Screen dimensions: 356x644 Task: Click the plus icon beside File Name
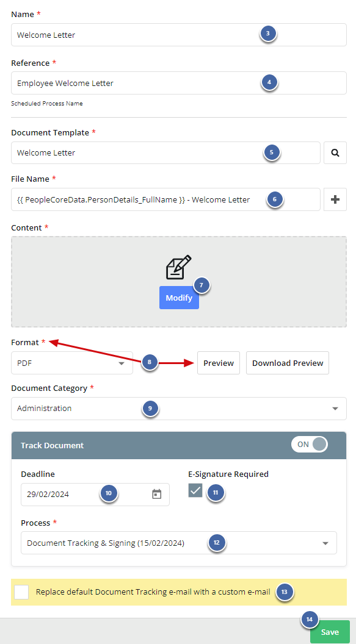tap(335, 199)
